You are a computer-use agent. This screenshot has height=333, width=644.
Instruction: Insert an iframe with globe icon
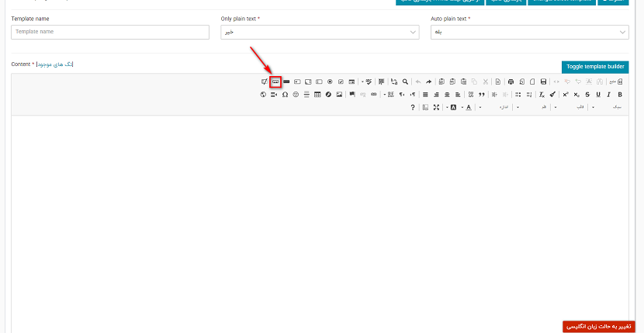[x=263, y=95]
